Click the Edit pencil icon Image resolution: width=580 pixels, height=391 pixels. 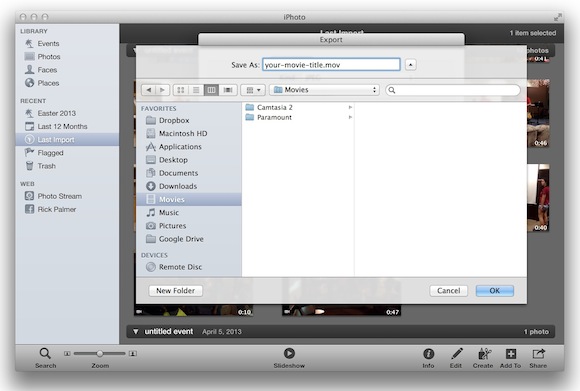(x=456, y=354)
